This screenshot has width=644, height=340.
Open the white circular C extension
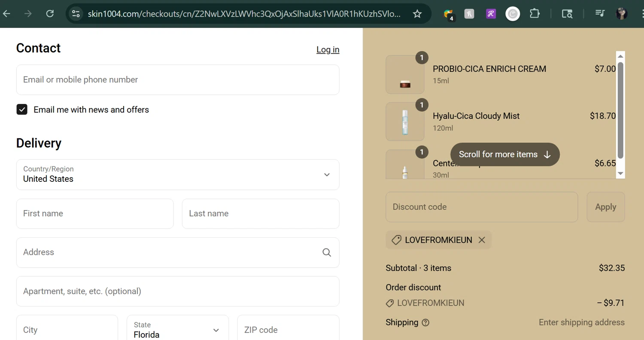[x=513, y=14]
